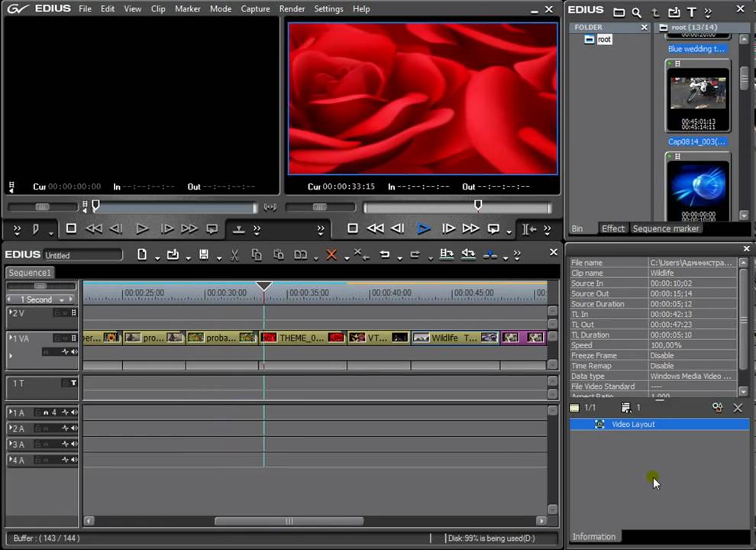Open the Render menu
This screenshot has height=550, width=756.
[x=292, y=8]
